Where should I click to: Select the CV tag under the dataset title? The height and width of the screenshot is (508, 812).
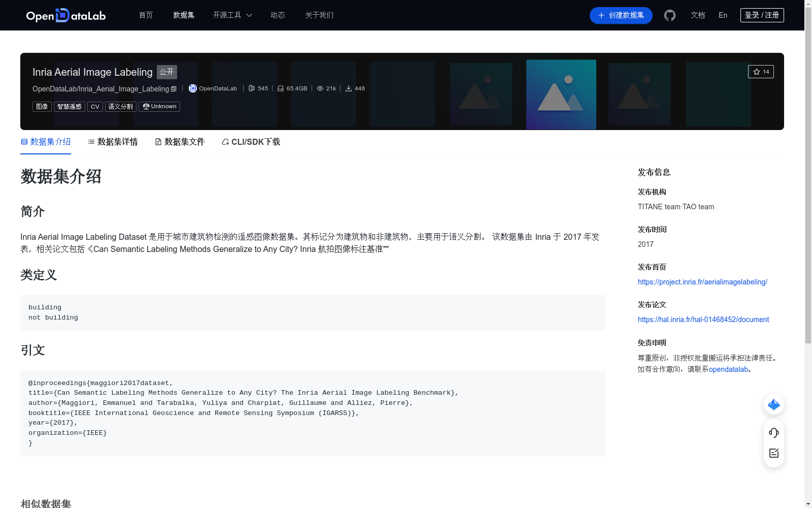[x=95, y=106]
